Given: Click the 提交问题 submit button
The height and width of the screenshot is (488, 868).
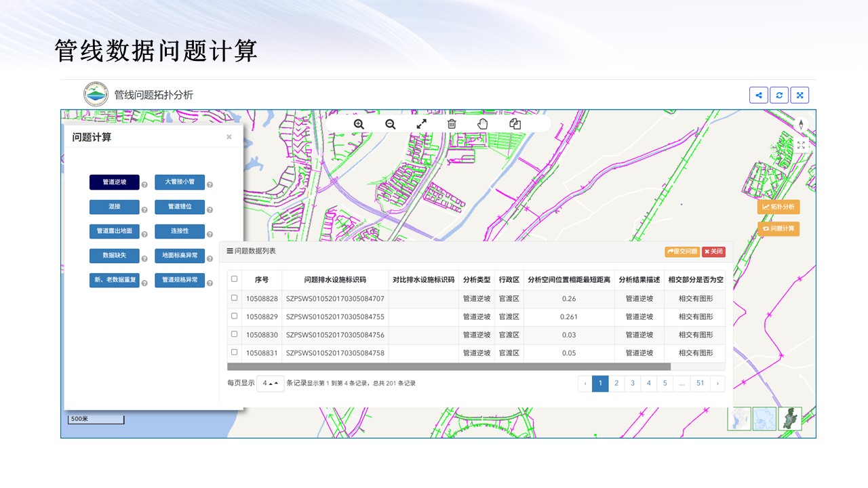Looking at the screenshot, I should [x=682, y=251].
